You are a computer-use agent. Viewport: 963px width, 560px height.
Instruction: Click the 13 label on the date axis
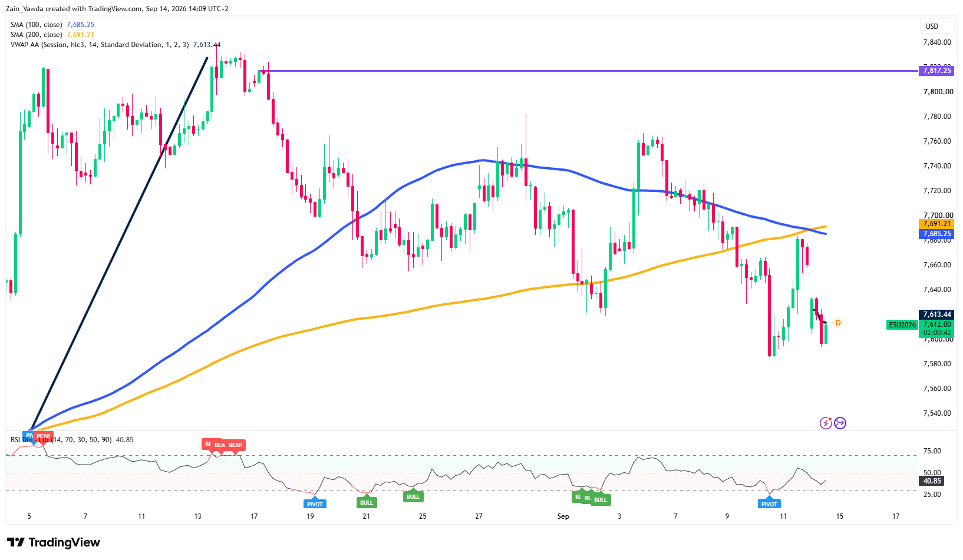(x=197, y=516)
